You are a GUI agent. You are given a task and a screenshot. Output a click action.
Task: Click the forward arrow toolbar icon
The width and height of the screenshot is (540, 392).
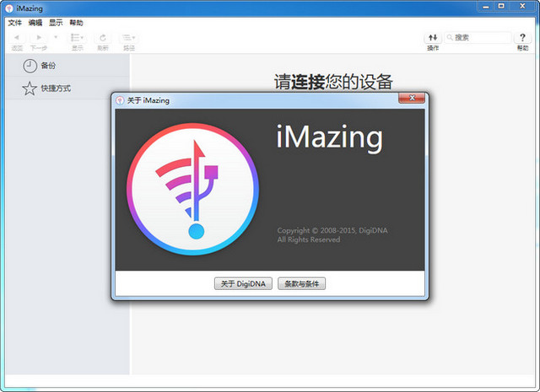pos(39,37)
